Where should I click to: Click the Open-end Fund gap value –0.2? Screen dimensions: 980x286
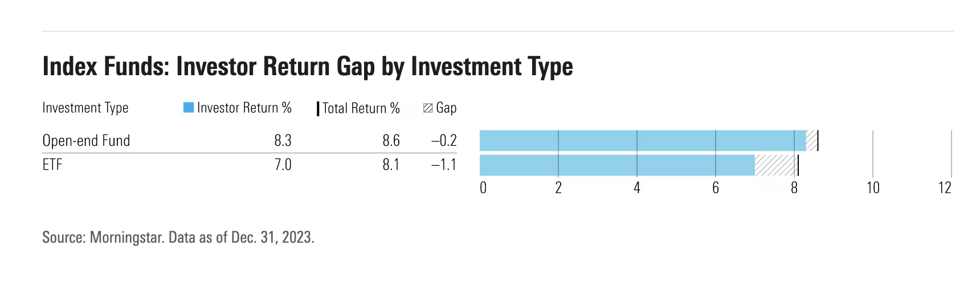point(444,141)
